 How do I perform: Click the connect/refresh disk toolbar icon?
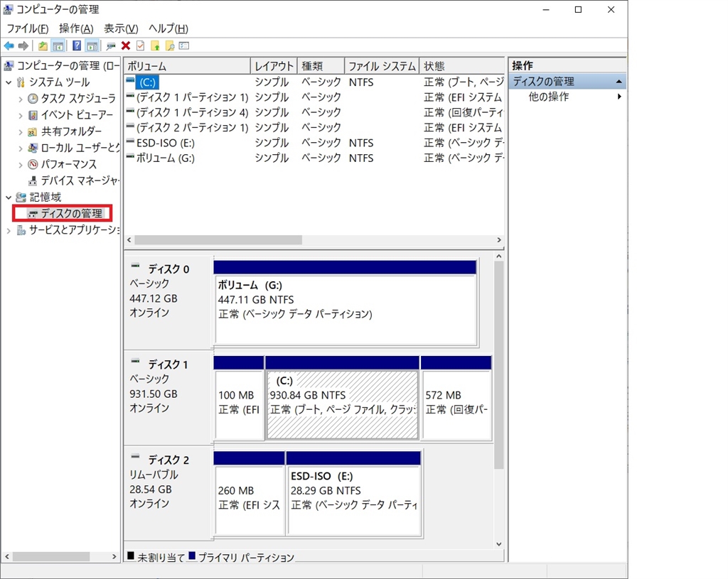(110, 46)
